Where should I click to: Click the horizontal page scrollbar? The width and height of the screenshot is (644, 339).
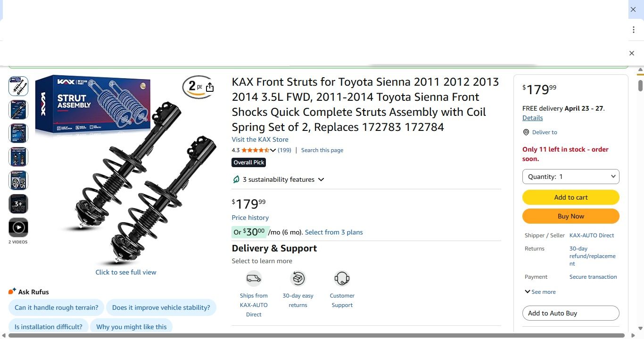[x=316, y=335]
